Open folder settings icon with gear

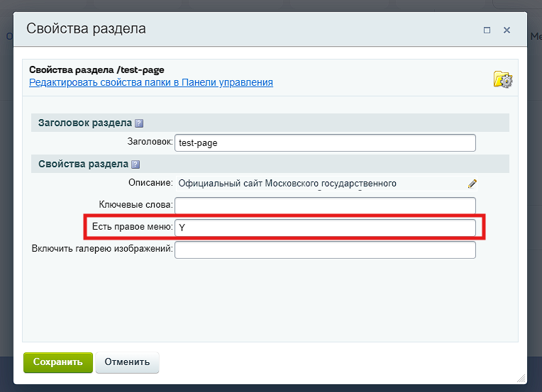click(503, 79)
